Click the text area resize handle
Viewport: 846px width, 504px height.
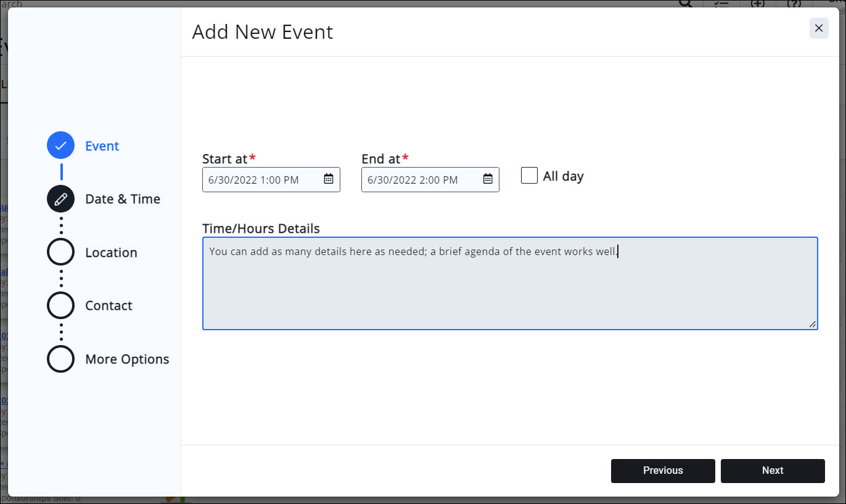pyautogui.click(x=813, y=324)
